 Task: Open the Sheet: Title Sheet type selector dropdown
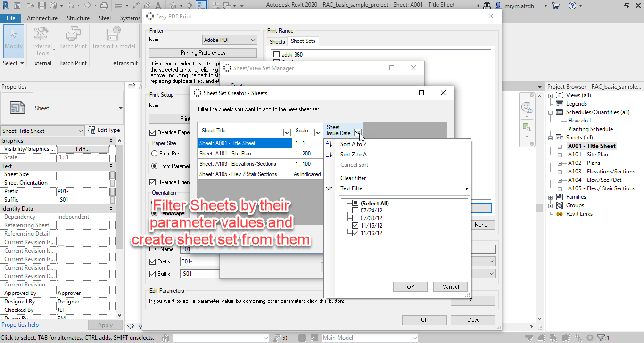pos(43,131)
